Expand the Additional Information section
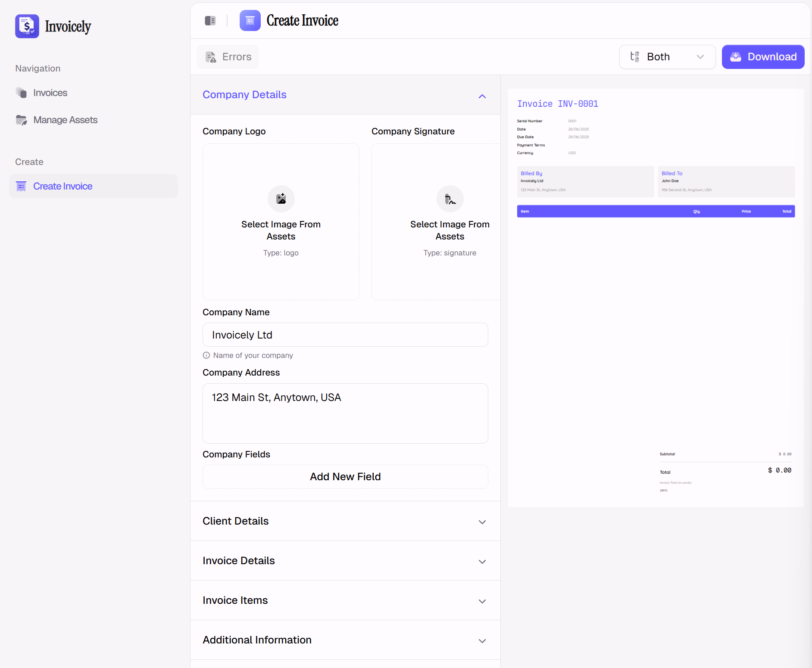Image resolution: width=812 pixels, height=668 pixels. (345, 640)
